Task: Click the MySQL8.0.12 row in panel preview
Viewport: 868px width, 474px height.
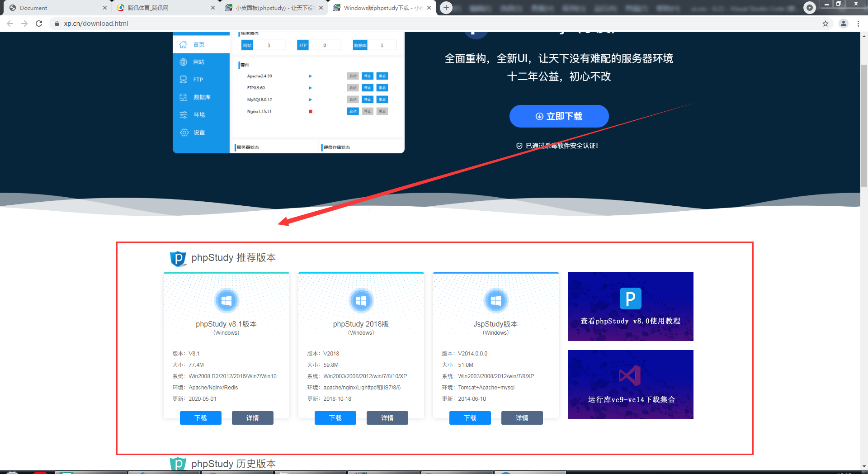Action: pyautogui.click(x=317, y=100)
